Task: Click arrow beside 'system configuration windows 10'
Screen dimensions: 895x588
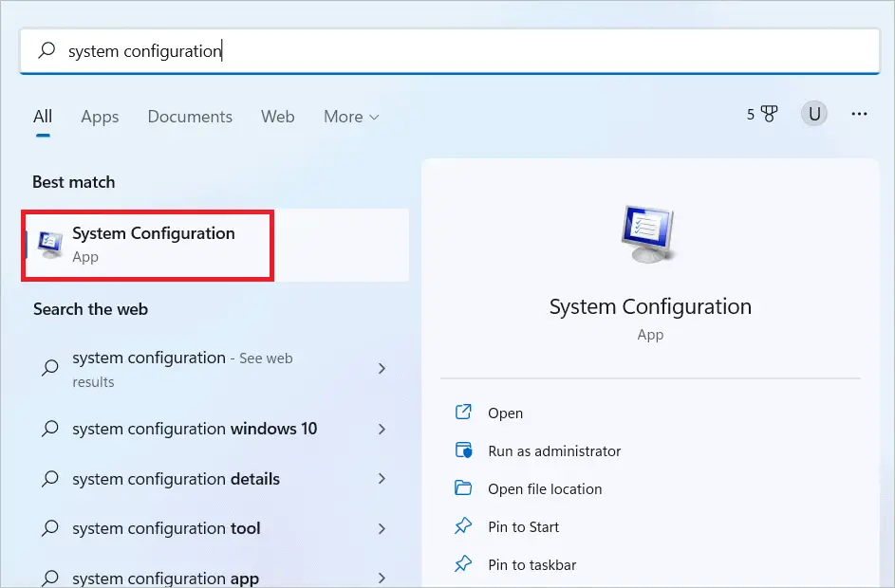Action: [x=382, y=429]
